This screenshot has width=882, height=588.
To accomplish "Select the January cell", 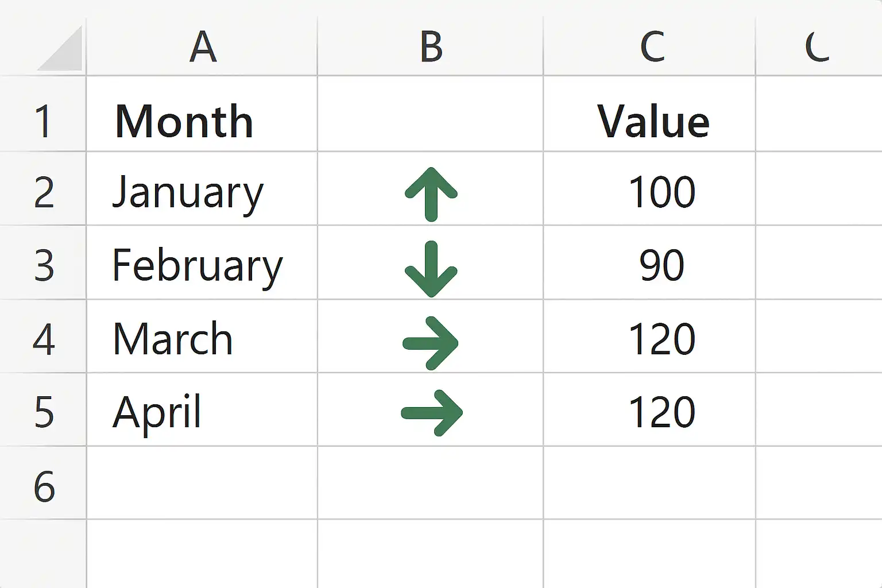I will click(202, 189).
